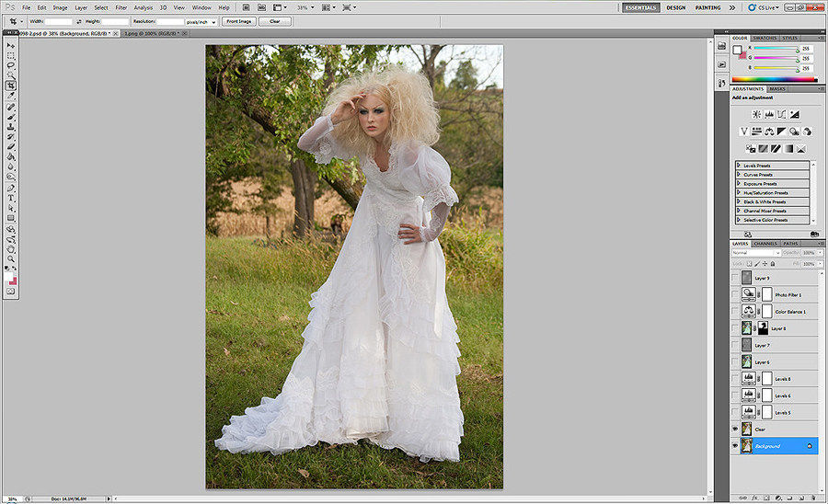Select the Crop tool in toolbox
This screenshot has width=828, height=504.
tap(11, 86)
